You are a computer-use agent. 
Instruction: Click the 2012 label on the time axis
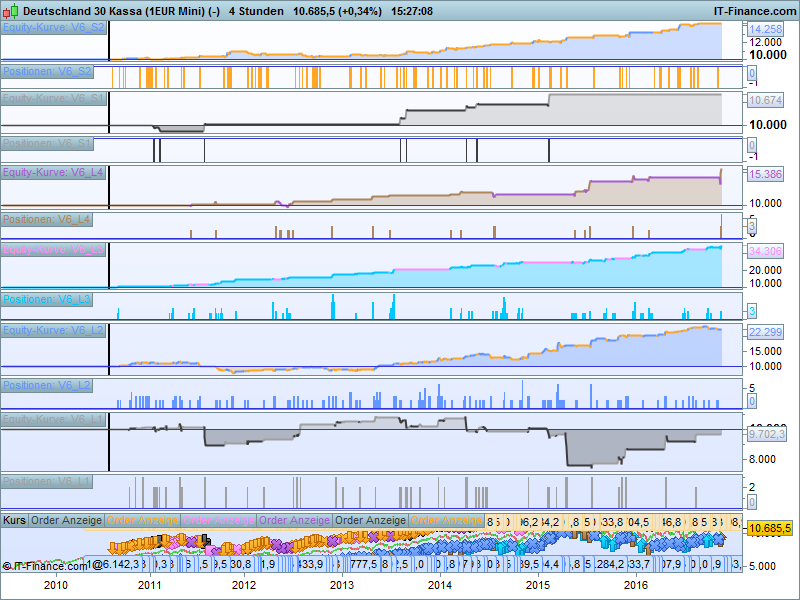point(243,585)
